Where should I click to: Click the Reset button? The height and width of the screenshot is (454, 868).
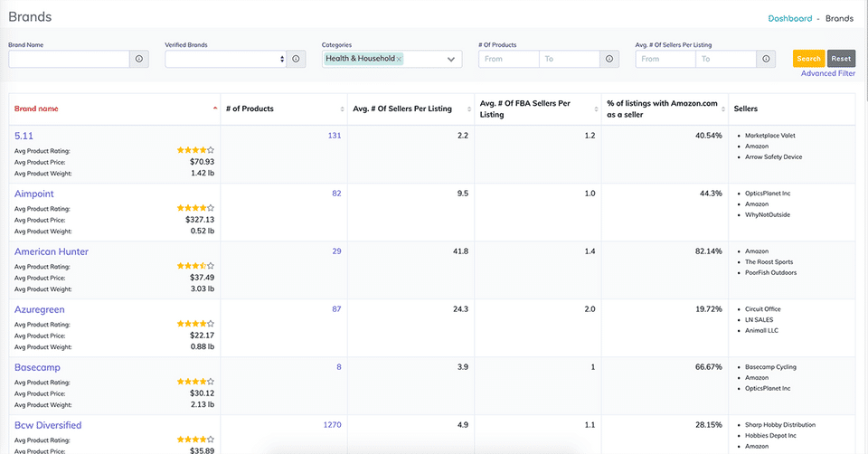coord(841,59)
